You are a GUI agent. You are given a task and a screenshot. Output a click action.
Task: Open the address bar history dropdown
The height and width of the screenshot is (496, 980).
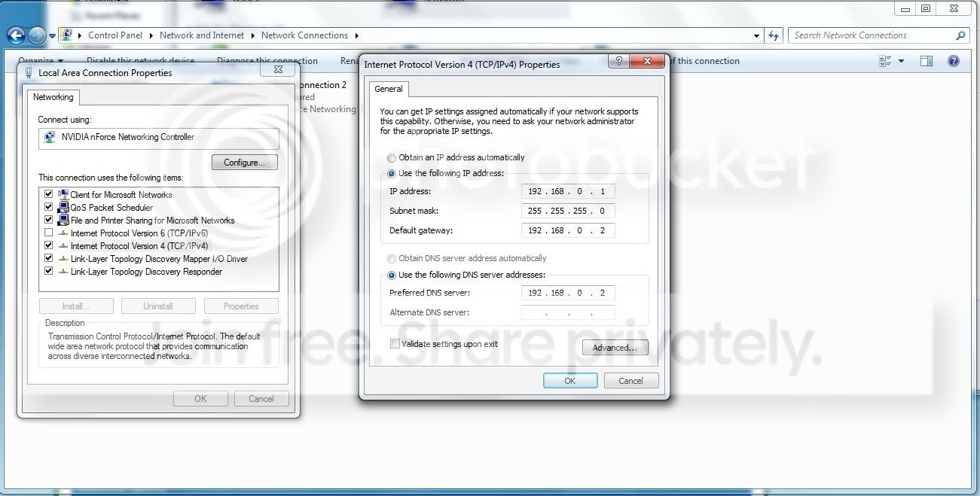pyautogui.click(x=757, y=35)
